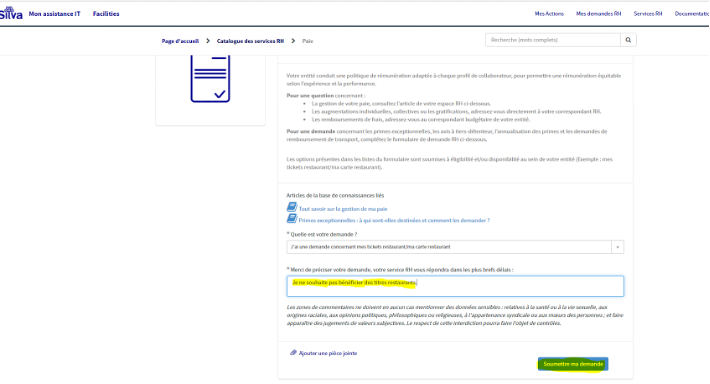Click the Paie breadcrumb text
Viewport: 710px width, 384px height.
[307, 41]
